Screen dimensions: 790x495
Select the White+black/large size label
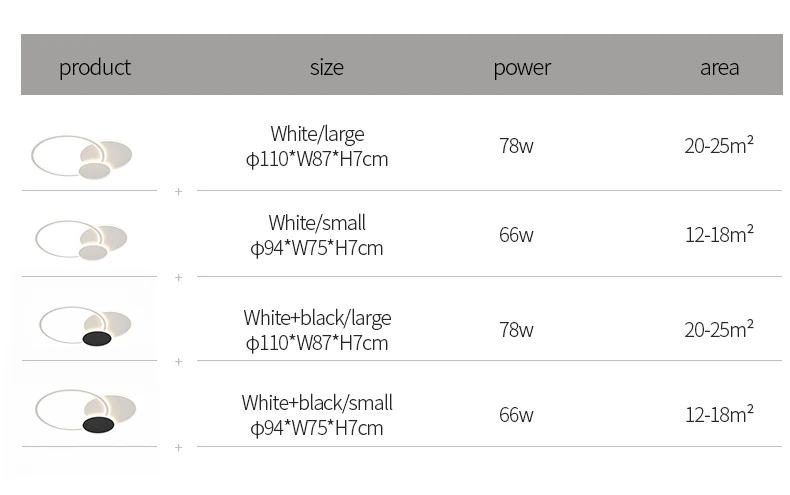click(x=317, y=331)
